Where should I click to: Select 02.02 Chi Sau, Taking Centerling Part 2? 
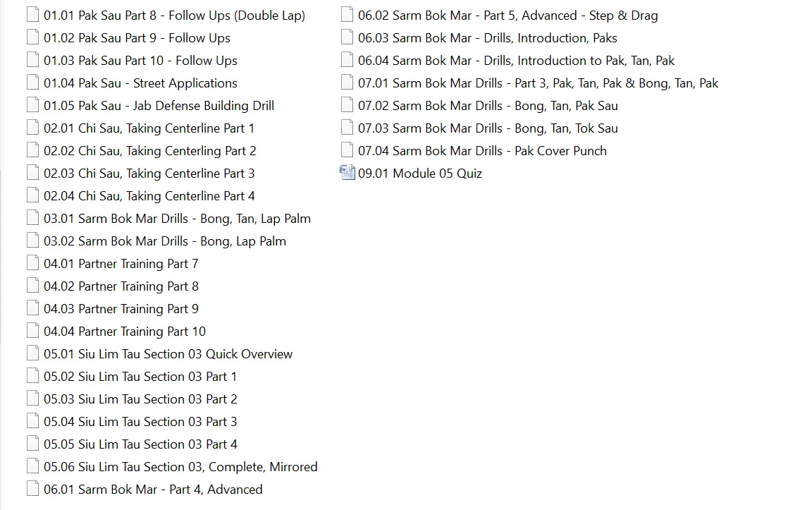149,151
